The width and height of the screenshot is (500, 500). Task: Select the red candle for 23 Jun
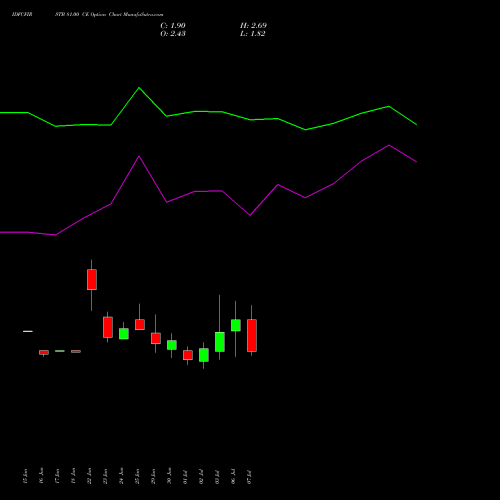(x=108, y=327)
